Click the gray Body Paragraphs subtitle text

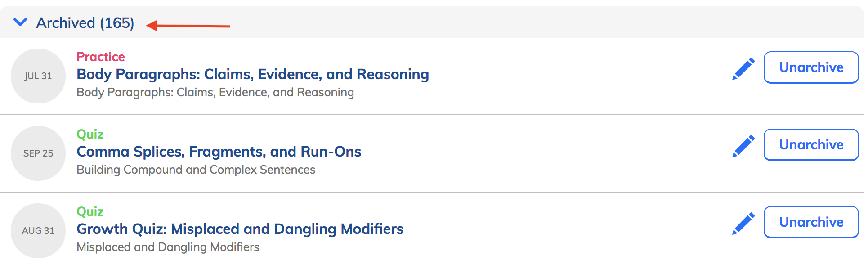215,92
